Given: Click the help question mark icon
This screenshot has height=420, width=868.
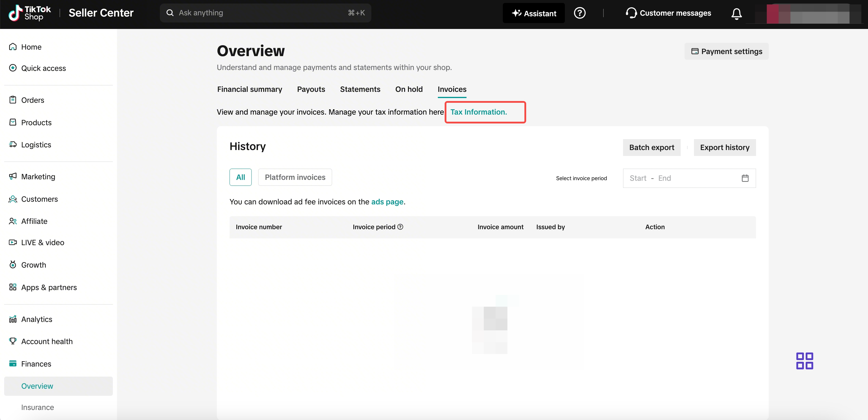Looking at the screenshot, I should [x=580, y=13].
